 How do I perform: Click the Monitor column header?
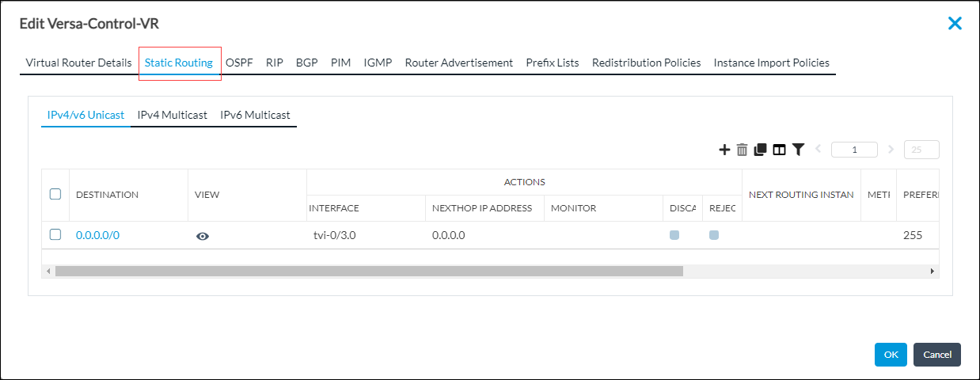click(x=573, y=208)
